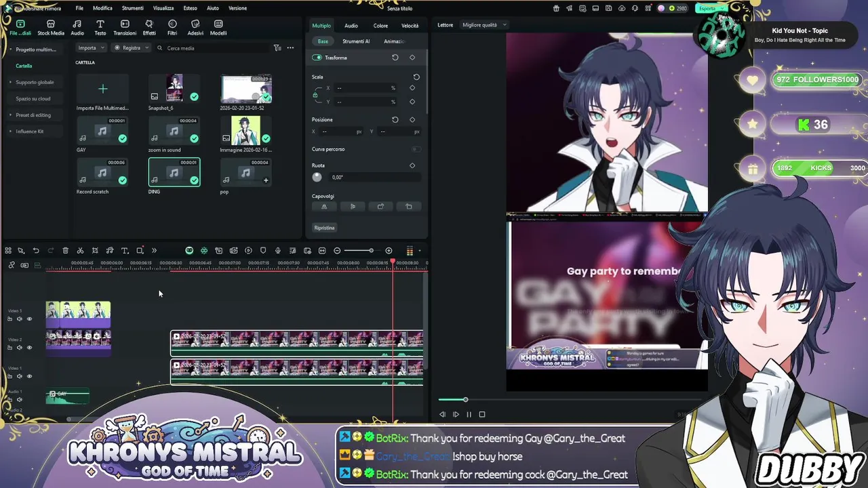Click the green AI assistant face icon
Screen dimensions: 868x488
coord(189,251)
